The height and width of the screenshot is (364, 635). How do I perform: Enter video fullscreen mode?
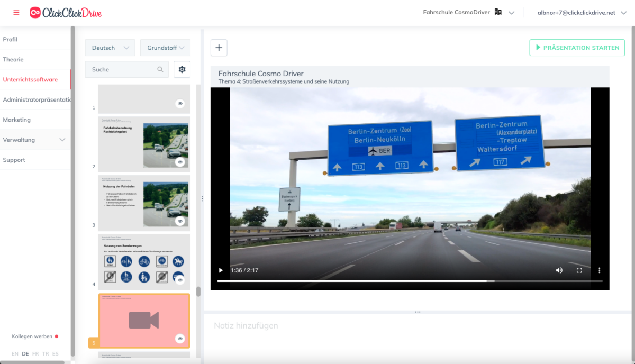(x=579, y=270)
